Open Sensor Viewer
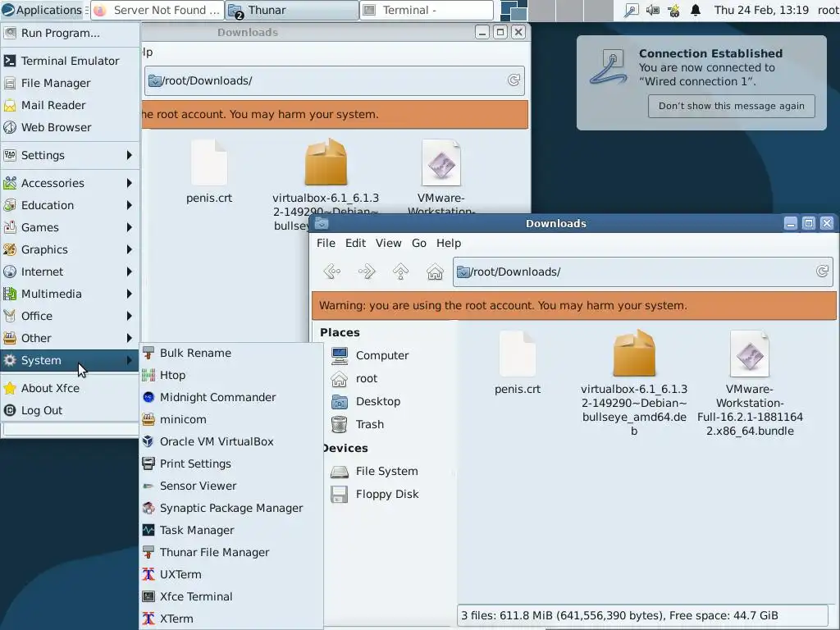840x630 pixels. coord(231,486)
